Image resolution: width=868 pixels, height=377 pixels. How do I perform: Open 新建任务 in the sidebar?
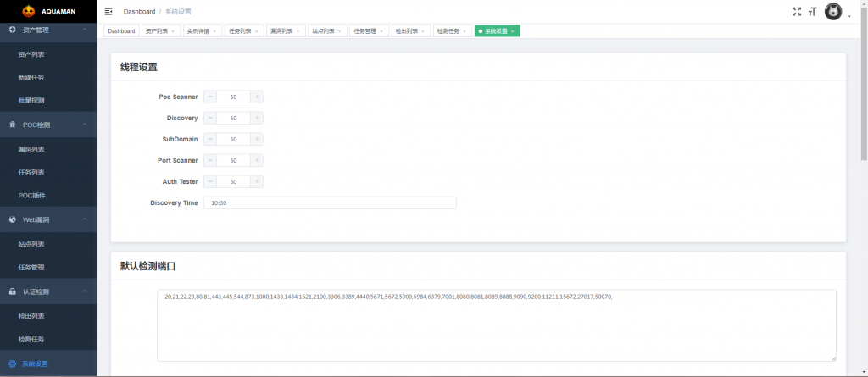click(x=48, y=77)
